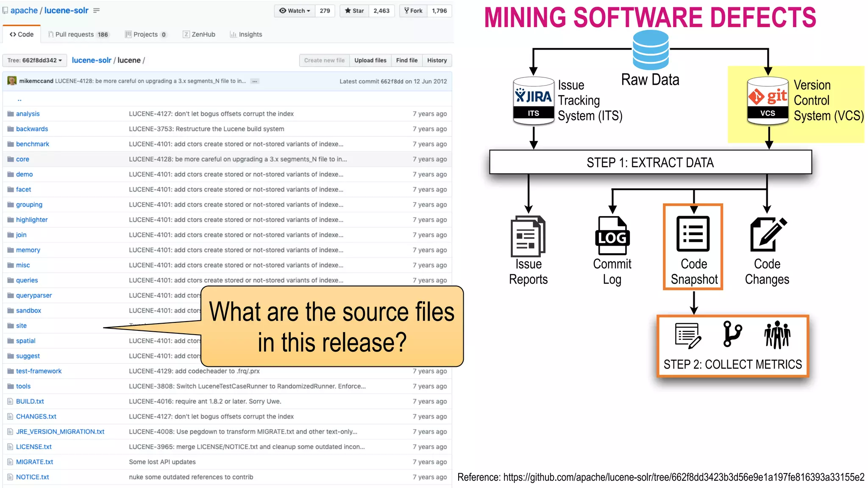Open the Watch dropdown button
This screenshot has width=868, height=488.
click(295, 11)
